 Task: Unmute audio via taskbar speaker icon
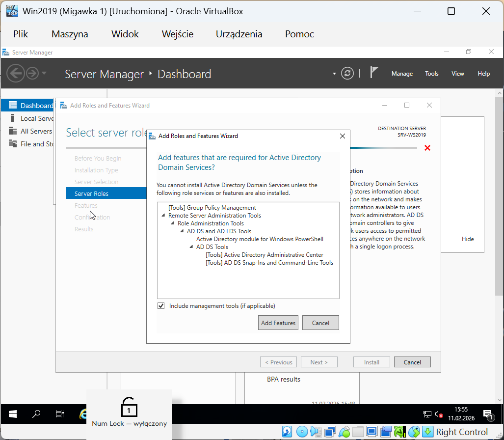pyautogui.click(x=438, y=414)
